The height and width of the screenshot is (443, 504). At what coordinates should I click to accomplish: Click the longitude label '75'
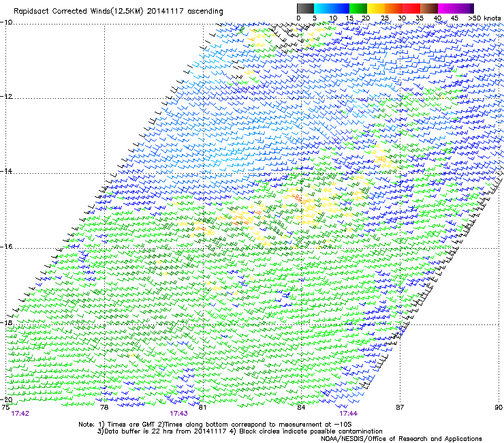tap(5, 408)
